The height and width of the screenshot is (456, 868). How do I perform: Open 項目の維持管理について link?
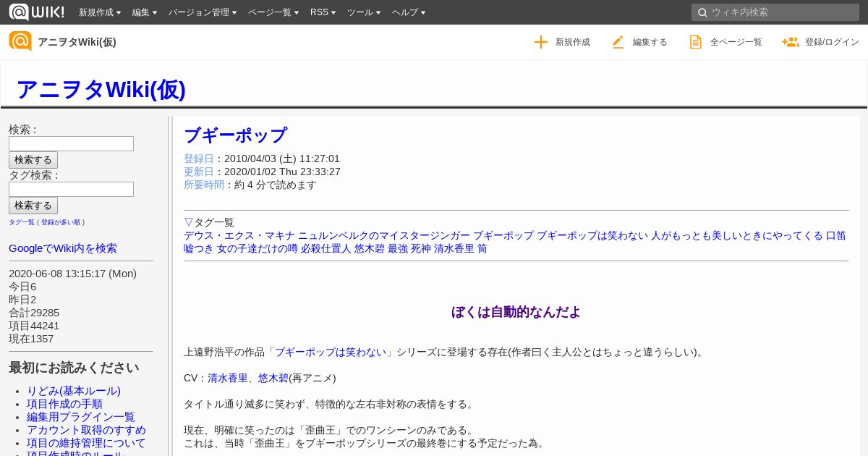[x=86, y=443]
